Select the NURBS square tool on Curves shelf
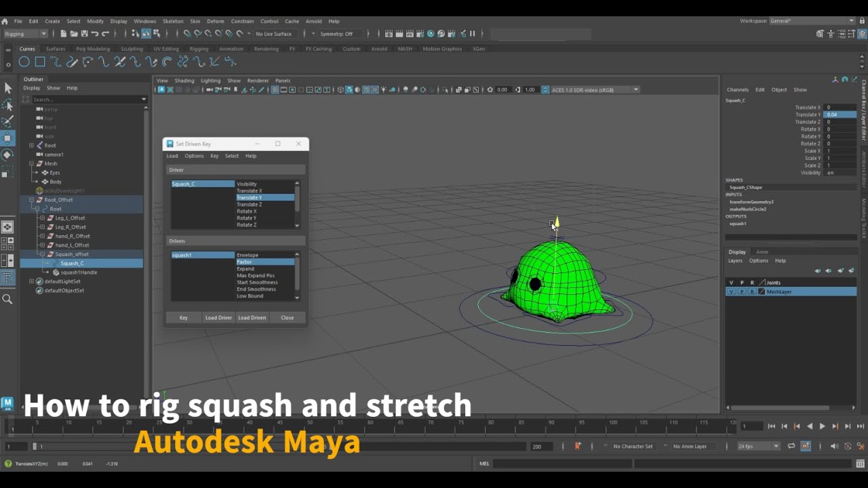This screenshot has height=488, width=868. pyautogui.click(x=40, y=62)
